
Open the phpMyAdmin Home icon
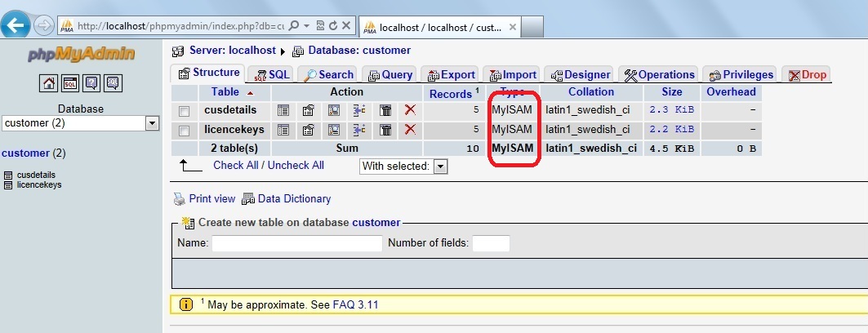[x=49, y=83]
